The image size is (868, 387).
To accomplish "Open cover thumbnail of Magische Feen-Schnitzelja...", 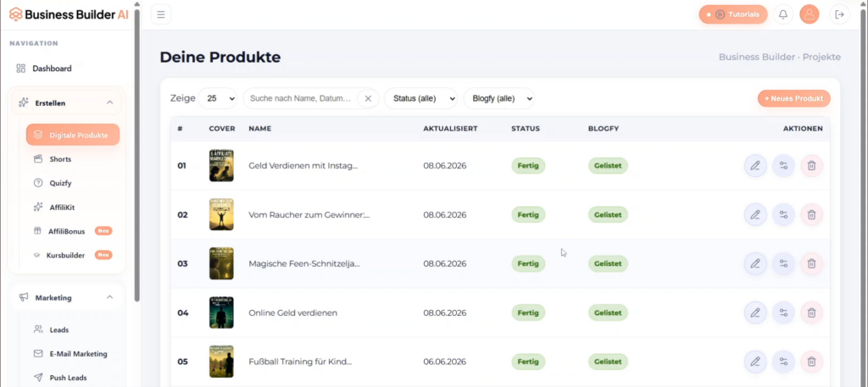I will [221, 263].
